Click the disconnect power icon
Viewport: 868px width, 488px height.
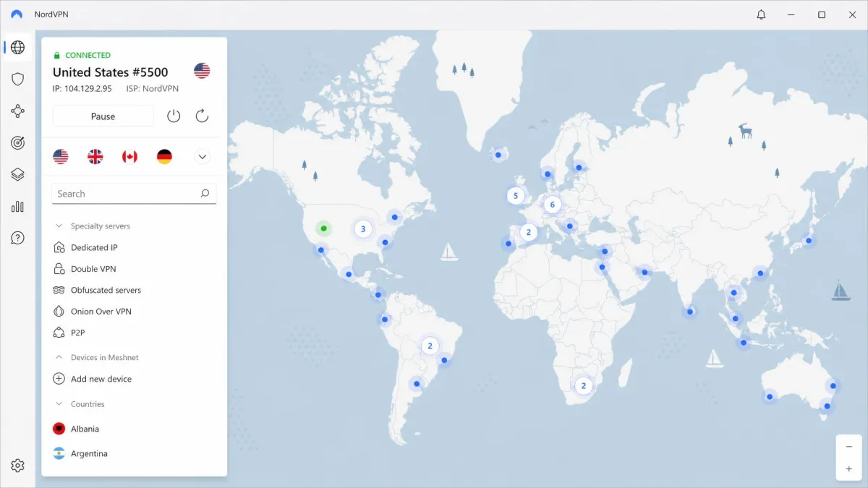tap(174, 116)
